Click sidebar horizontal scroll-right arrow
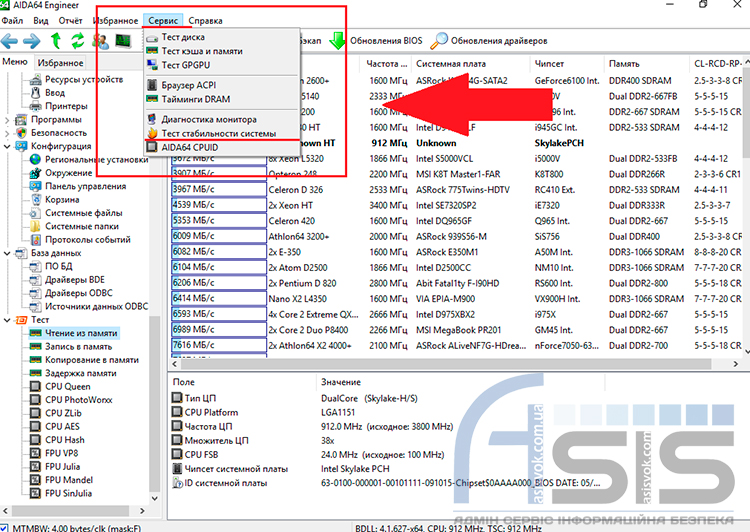750x532 pixels. coord(142,511)
